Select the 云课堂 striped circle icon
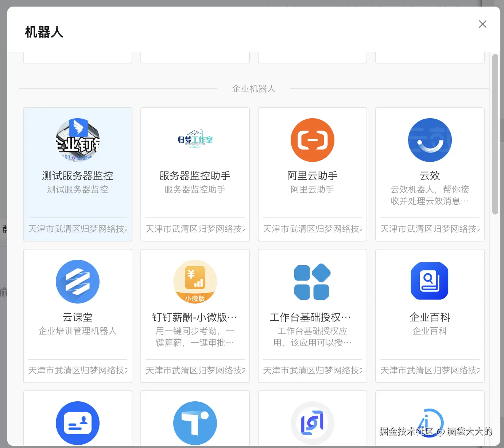 pyautogui.click(x=78, y=282)
